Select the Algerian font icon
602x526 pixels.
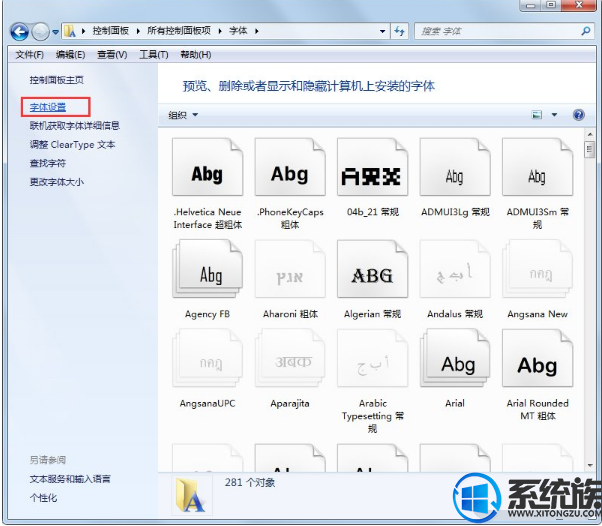tap(372, 269)
